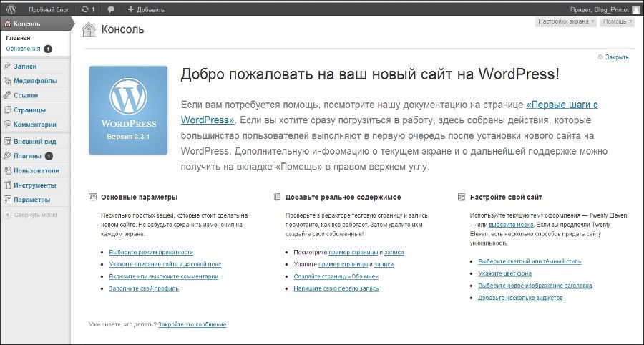Click the Настройте свой сайт heading icon
This screenshot has height=345, width=644.
(x=462, y=197)
